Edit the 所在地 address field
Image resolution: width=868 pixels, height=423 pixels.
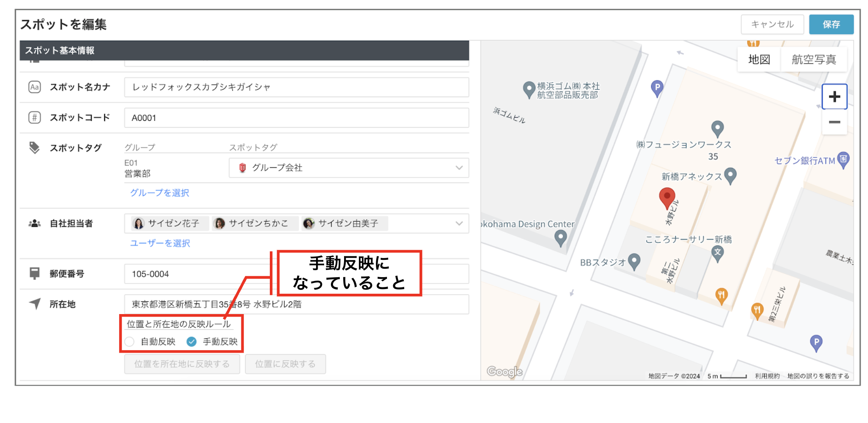click(x=297, y=304)
